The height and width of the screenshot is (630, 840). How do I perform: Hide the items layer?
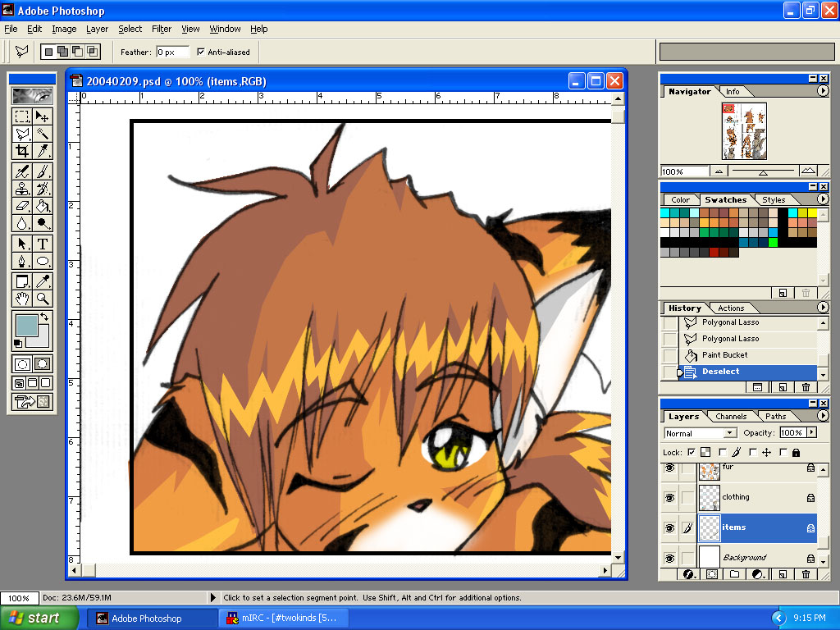click(x=669, y=528)
